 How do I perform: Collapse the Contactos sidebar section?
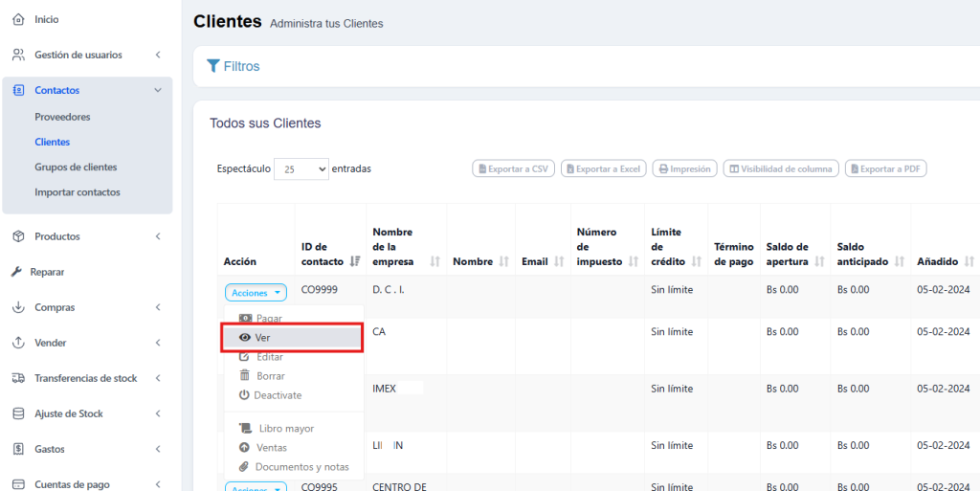click(x=157, y=90)
